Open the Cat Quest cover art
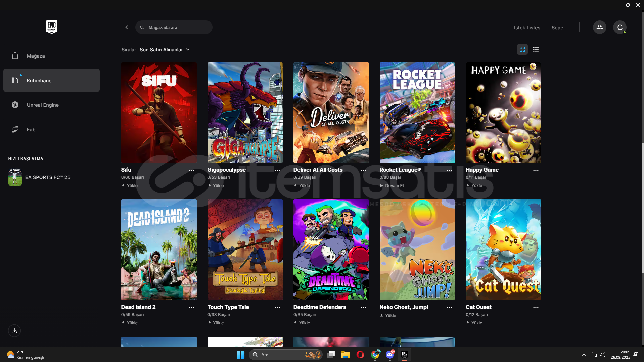 [503, 250]
